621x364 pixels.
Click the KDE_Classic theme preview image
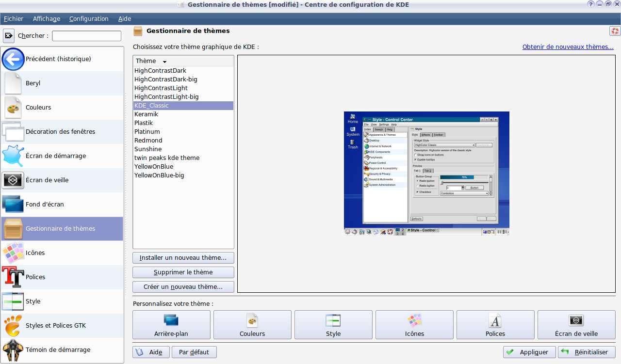click(427, 174)
